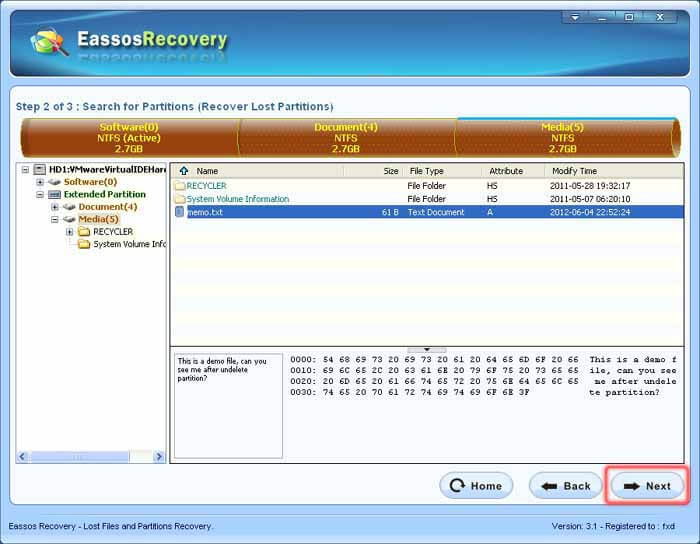Image resolution: width=700 pixels, height=544 pixels.
Task: Click modify time 2011-05-28 19:32:17
Action: point(590,186)
